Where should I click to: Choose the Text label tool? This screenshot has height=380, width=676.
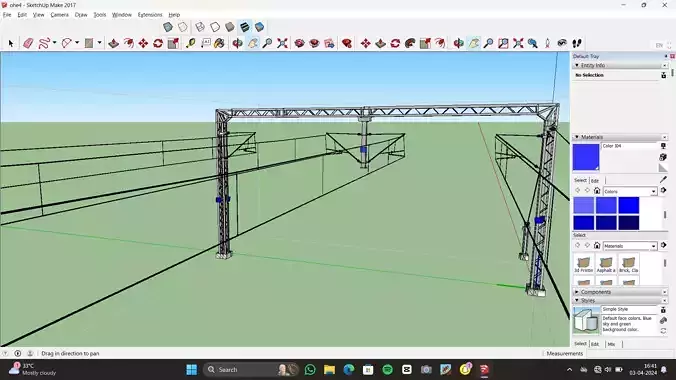(x=206, y=43)
